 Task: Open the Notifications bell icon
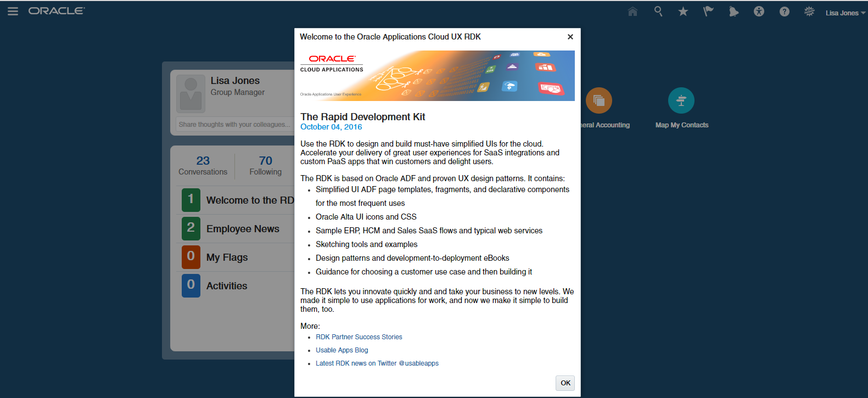[733, 12]
